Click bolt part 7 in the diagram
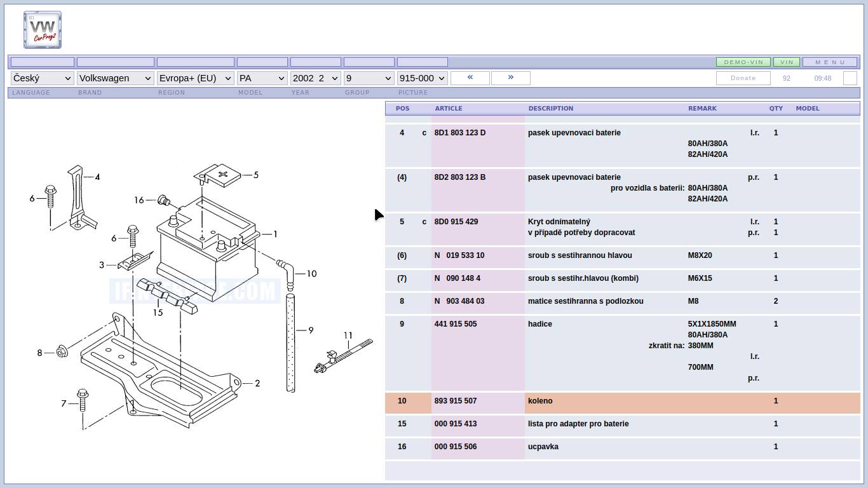868x488 pixels. 83,401
